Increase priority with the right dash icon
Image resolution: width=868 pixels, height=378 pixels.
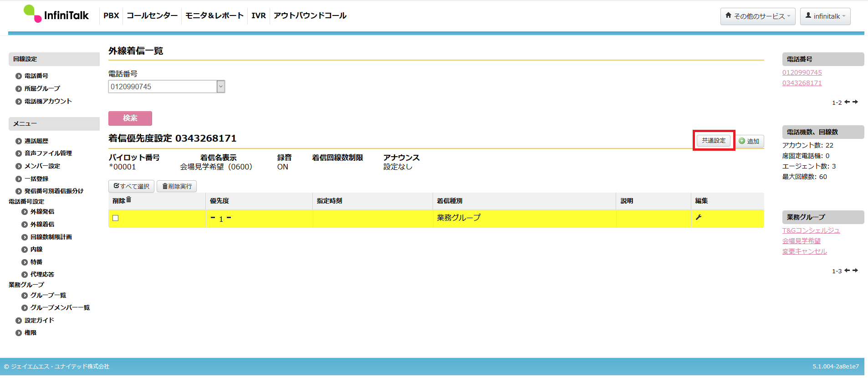[x=229, y=218]
